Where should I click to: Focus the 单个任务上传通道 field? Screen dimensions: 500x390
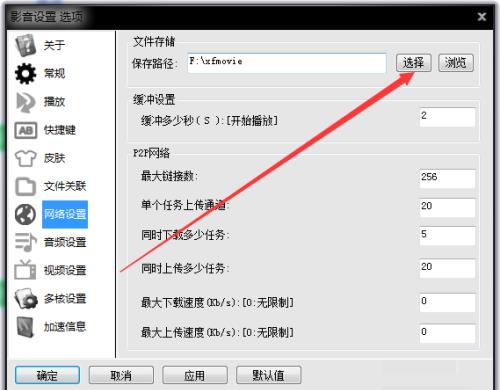coord(448,208)
